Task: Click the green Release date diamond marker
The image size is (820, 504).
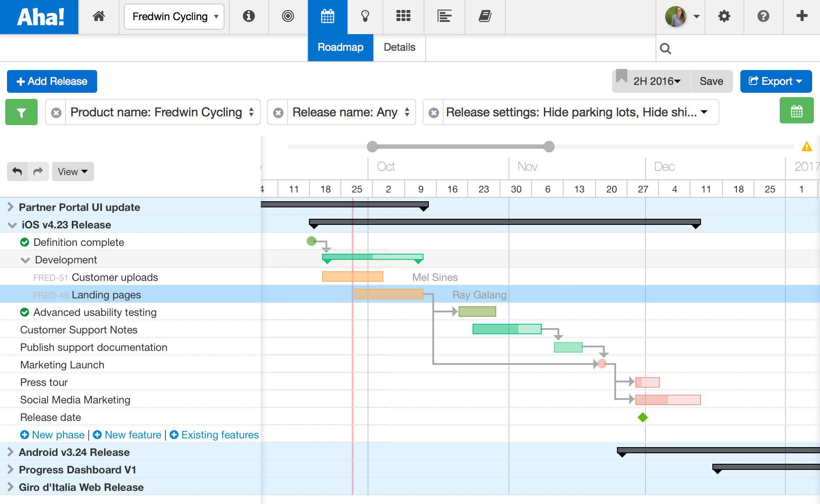Action: 642,417
